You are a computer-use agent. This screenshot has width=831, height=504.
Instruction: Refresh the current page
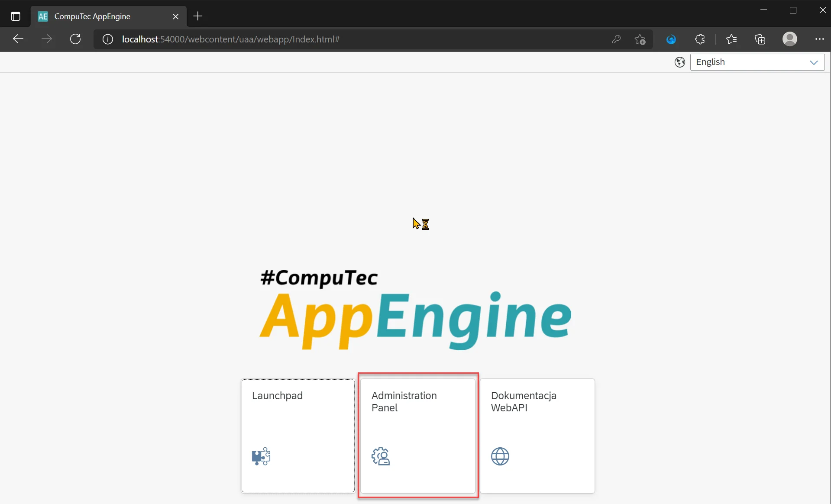pos(75,39)
